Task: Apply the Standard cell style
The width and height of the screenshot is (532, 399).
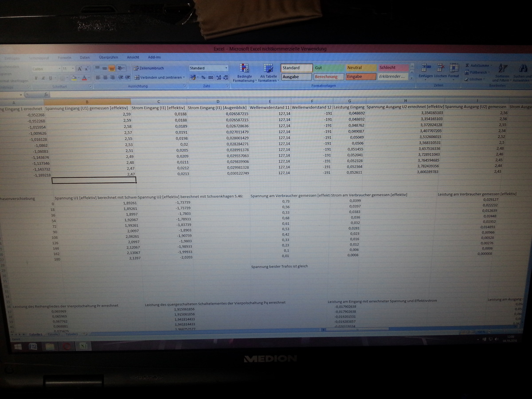Action: pos(297,68)
